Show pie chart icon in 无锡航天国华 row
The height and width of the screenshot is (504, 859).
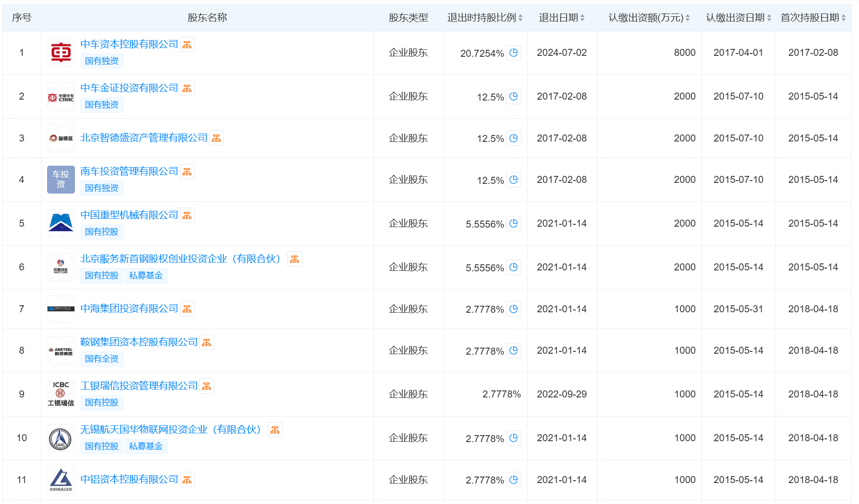tap(514, 438)
